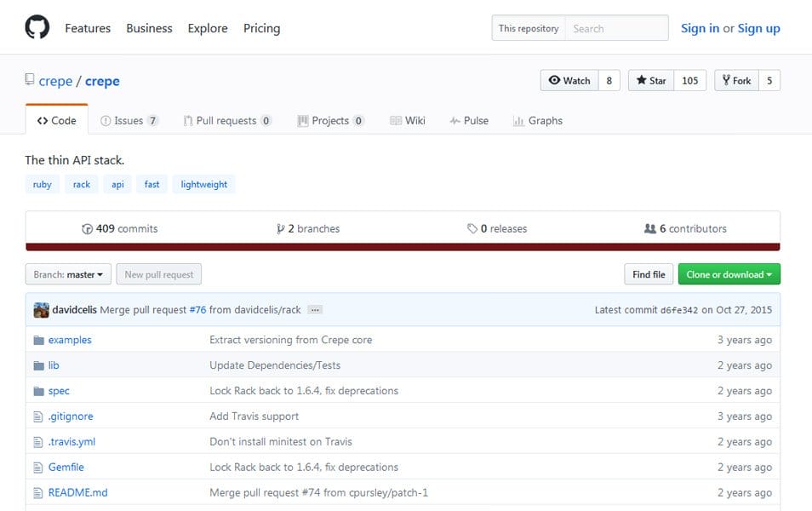Switch to the Code tab
Viewport: 812px width, 511px height.
coord(56,120)
